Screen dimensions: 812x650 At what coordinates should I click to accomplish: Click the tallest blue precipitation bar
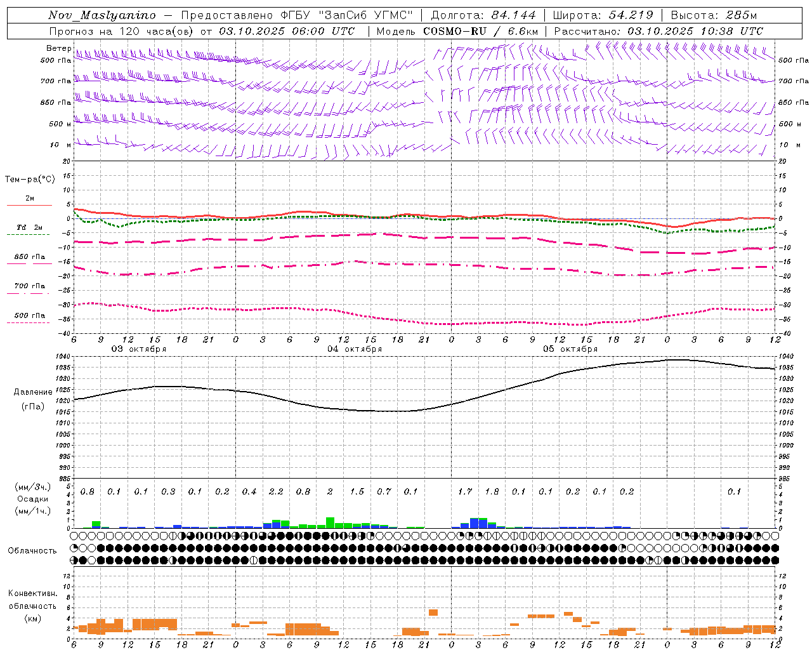pyautogui.click(x=474, y=524)
